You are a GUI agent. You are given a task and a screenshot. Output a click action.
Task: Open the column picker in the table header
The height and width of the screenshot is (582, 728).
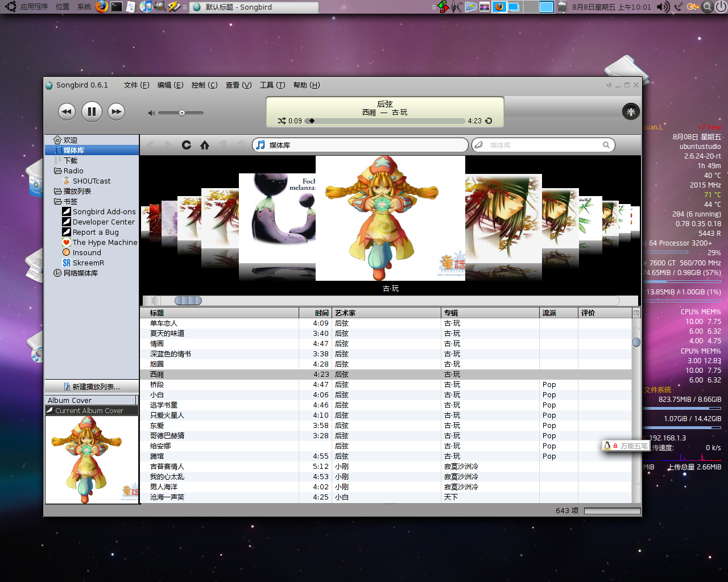636,313
